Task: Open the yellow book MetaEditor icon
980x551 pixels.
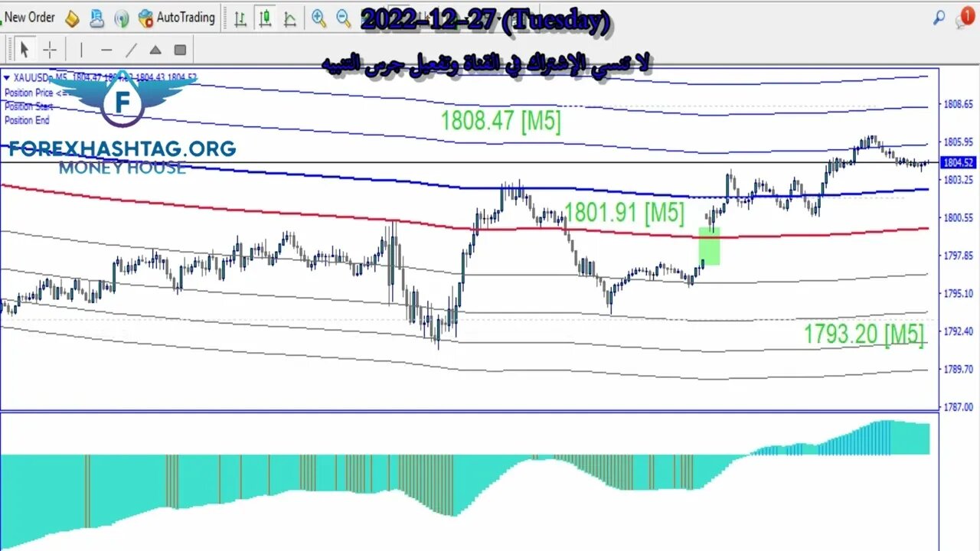Action: pyautogui.click(x=72, y=18)
